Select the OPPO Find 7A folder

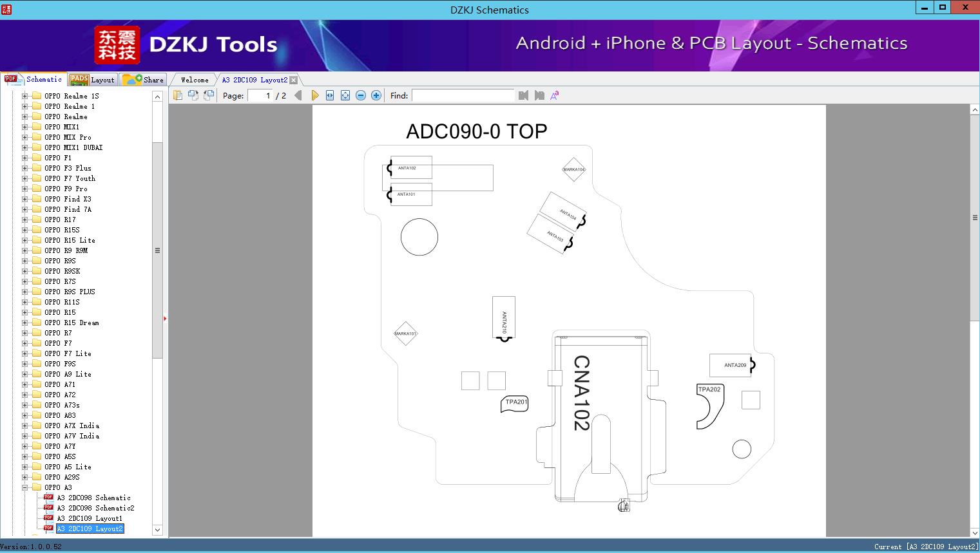[x=68, y=209]
